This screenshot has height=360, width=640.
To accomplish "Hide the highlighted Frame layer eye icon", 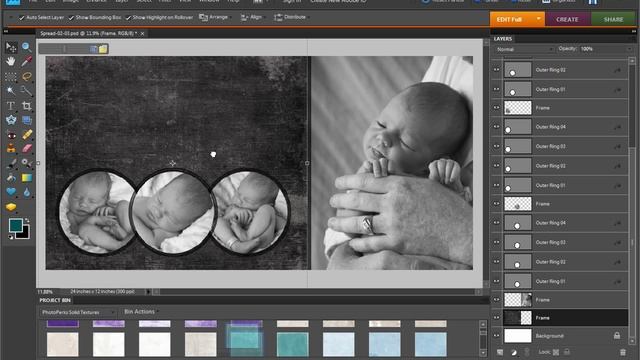I will (496, 318).
